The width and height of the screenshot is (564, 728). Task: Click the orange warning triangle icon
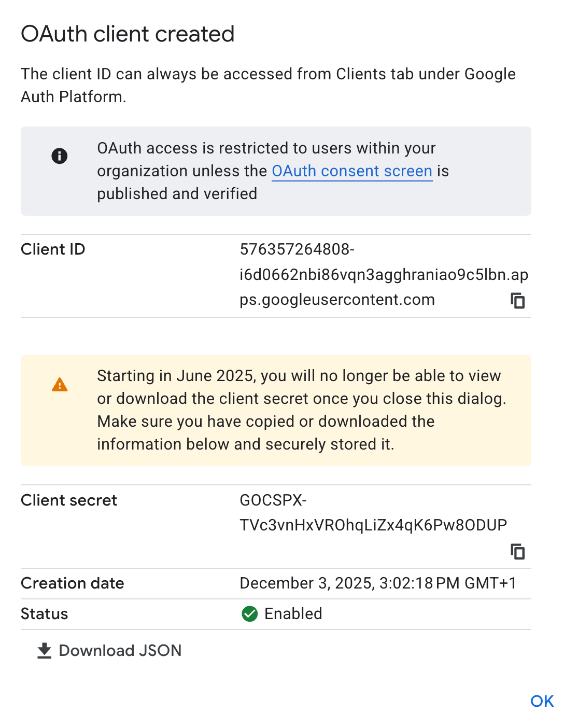60,385
